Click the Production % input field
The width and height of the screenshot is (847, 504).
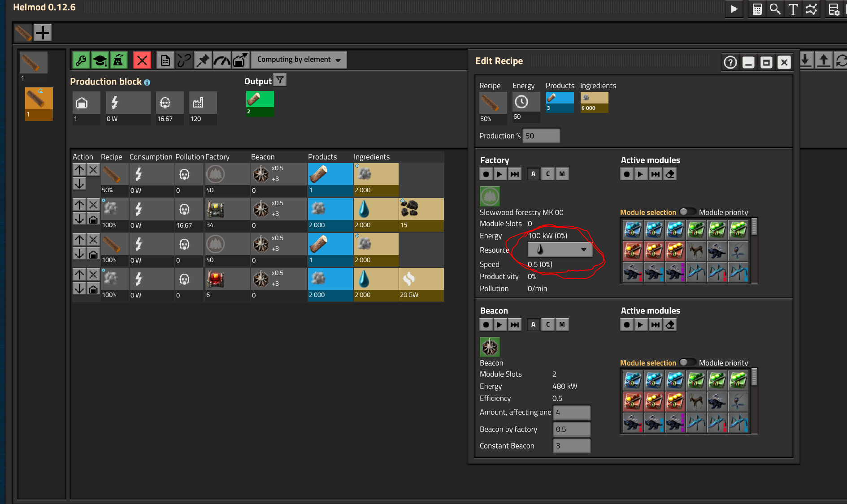click(542, 136)
